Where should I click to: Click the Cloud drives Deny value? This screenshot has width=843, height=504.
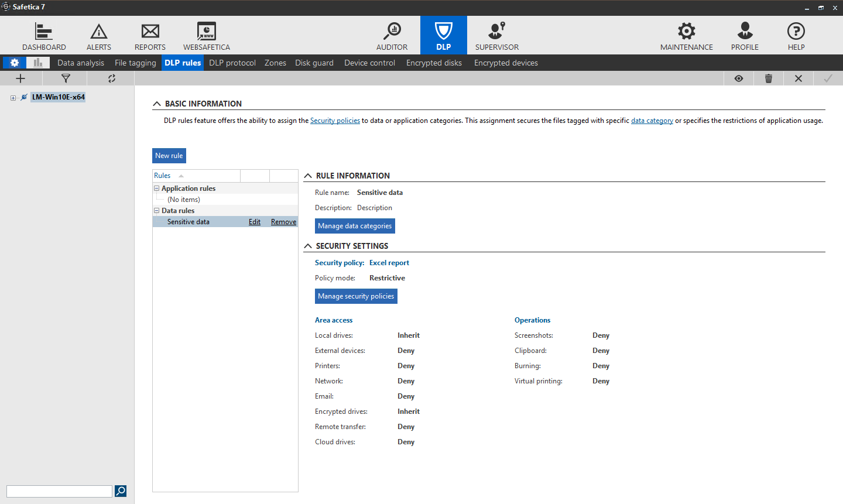tap(406, 442)
